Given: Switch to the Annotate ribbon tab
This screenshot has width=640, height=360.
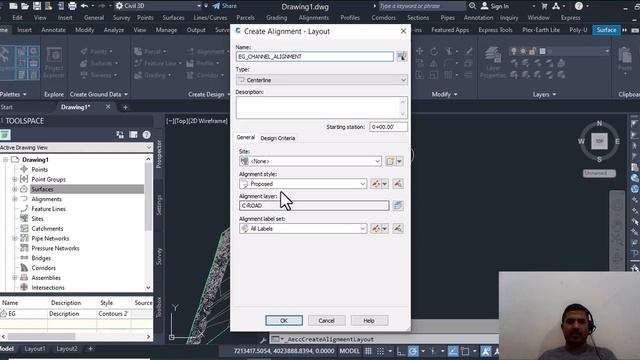Looking at the screenshot, I should point(53,30).
